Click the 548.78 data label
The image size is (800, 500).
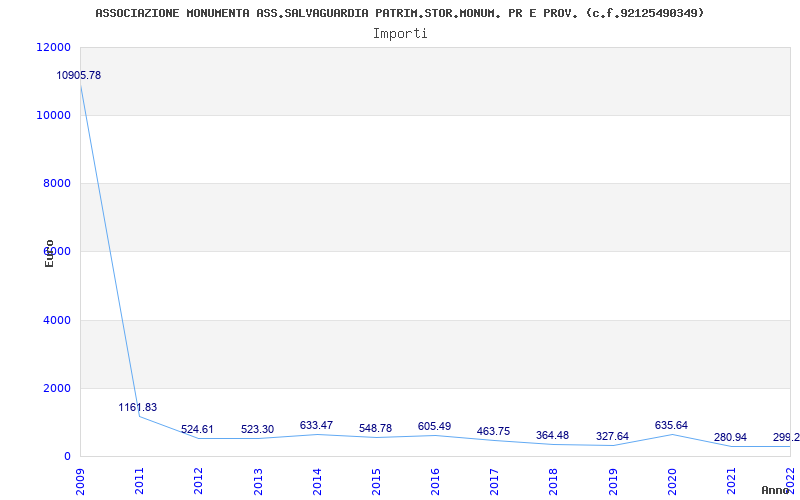tap(376, 429)
